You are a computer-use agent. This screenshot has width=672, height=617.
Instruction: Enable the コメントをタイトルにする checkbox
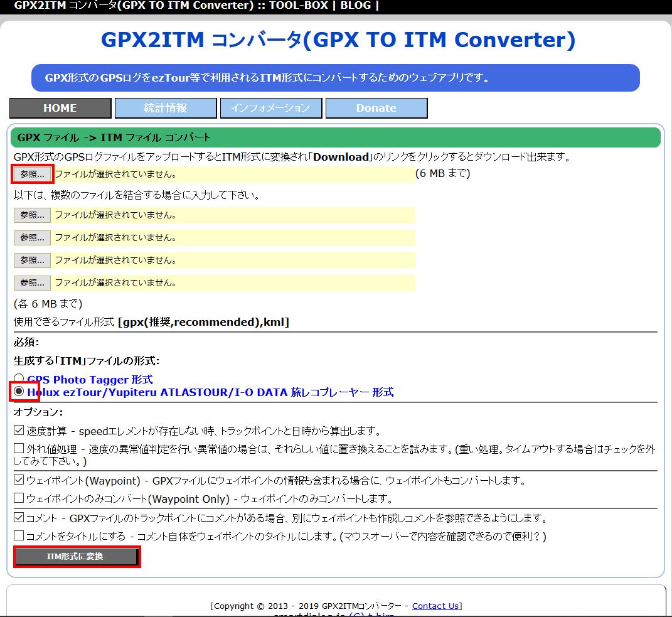tap(18, 536)
